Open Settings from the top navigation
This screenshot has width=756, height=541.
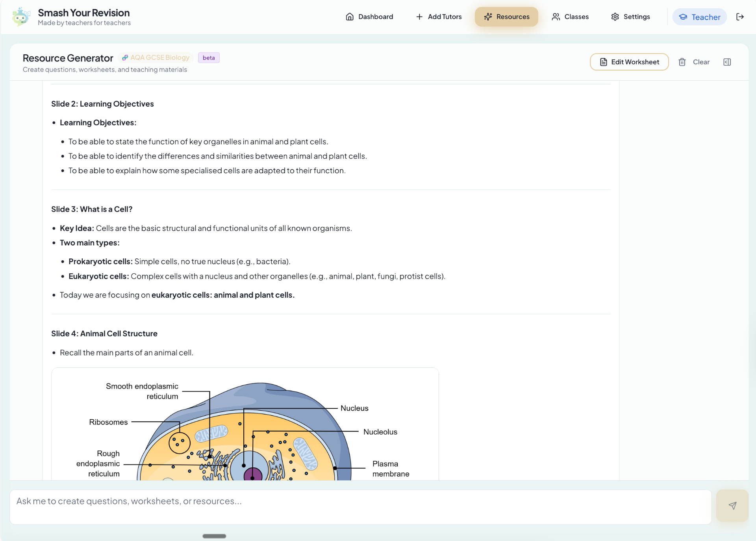coord(630,17)
